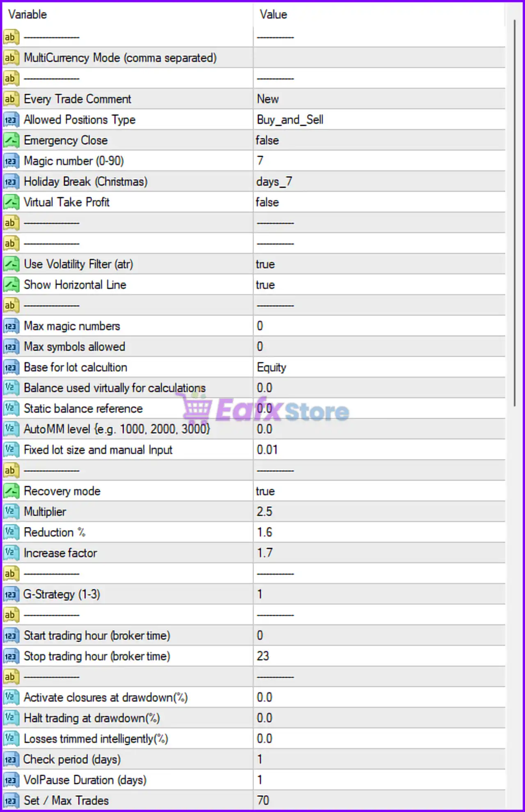Click the integer icon beside Allowed Positions Type
This screenshot has height=812, width=525.
(x=11, y=120)
